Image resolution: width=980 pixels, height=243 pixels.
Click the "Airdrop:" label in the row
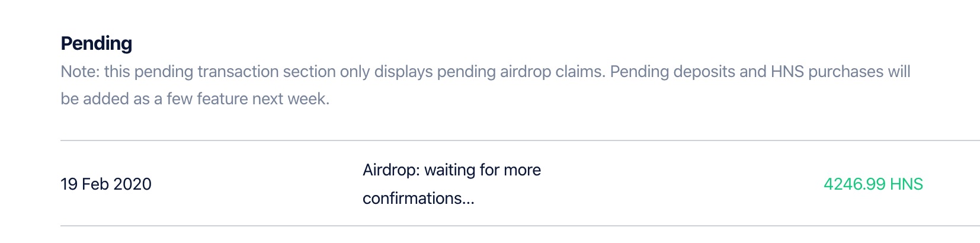point(391,170)
